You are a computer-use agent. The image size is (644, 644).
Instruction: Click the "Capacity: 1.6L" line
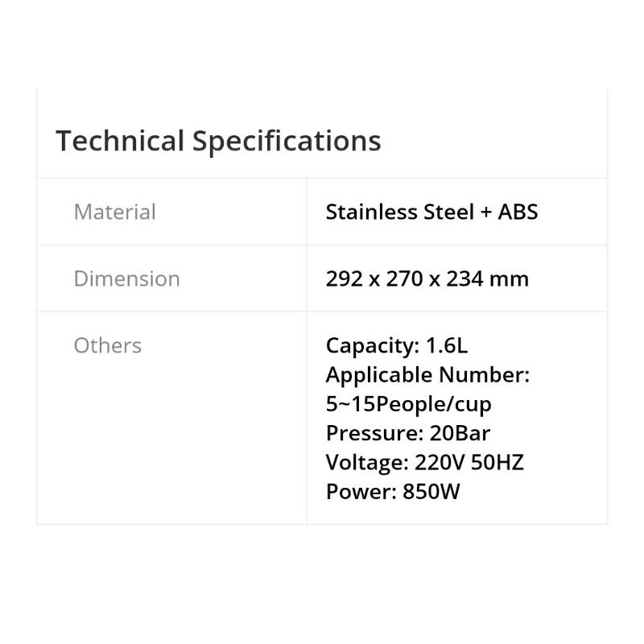point(396,345)
